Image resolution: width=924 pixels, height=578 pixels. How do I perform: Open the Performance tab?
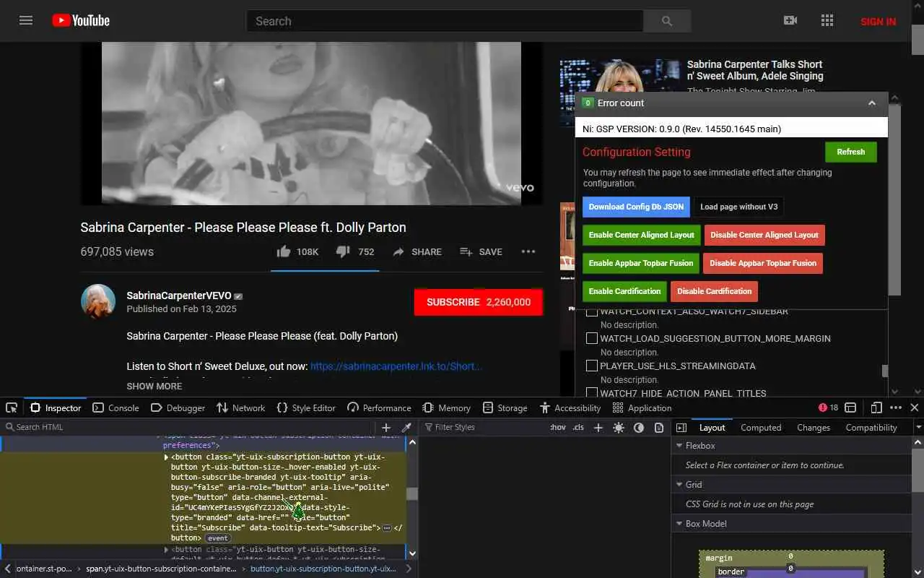coord(379,407)
